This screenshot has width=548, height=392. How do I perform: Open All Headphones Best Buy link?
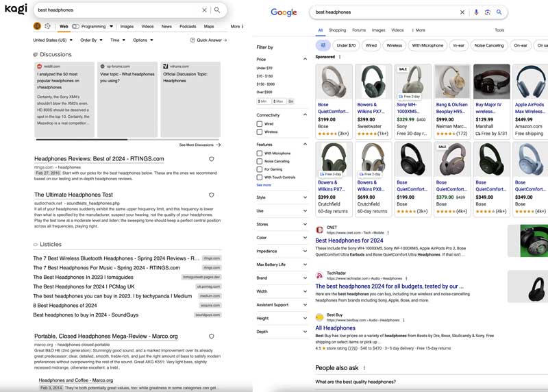pyautogui.click(x=335, y=328)
